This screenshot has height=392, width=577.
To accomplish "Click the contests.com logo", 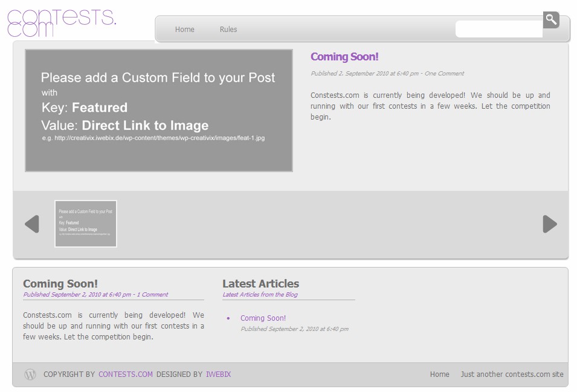I will tap(62, 23).
